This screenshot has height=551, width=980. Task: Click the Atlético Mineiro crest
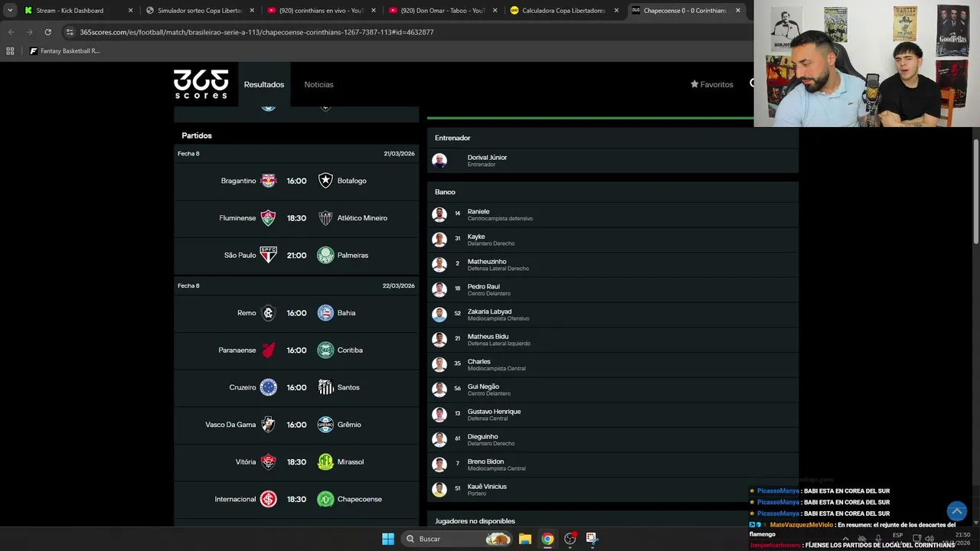click(x=325, y=218)
